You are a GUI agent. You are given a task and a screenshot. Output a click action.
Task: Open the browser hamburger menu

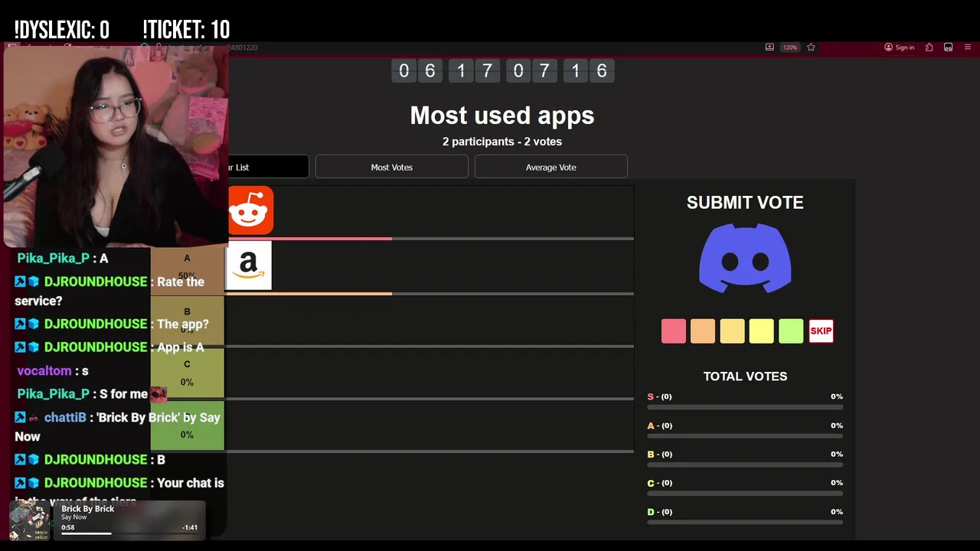click(968, 47)
